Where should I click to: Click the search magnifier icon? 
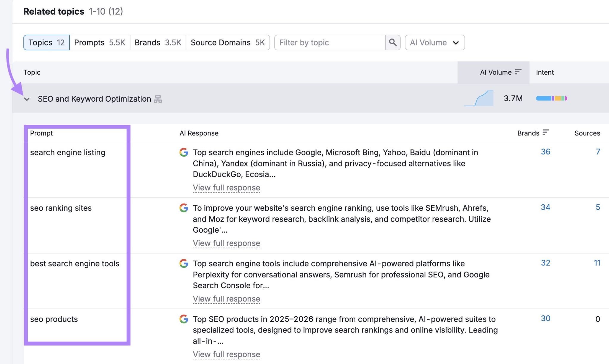point(393,42)
